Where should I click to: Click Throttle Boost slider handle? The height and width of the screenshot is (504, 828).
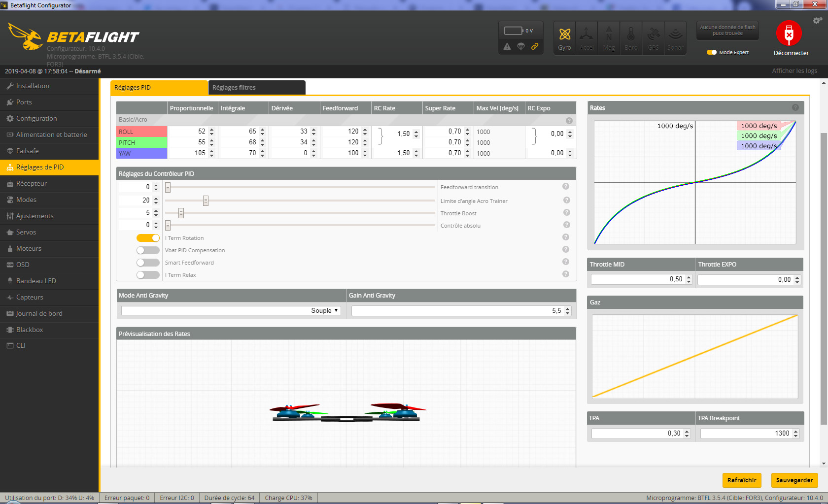(x=181, y=213)
